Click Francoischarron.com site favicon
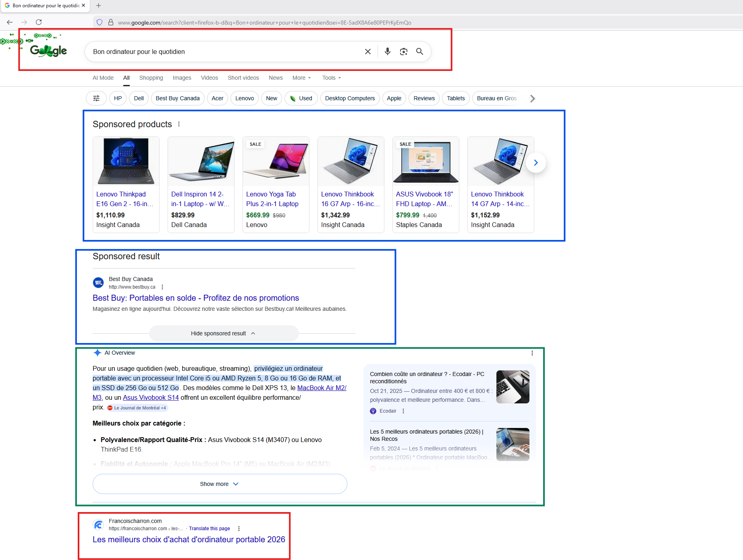Screen dimensions: 743x560 click(x=98, y=525)
